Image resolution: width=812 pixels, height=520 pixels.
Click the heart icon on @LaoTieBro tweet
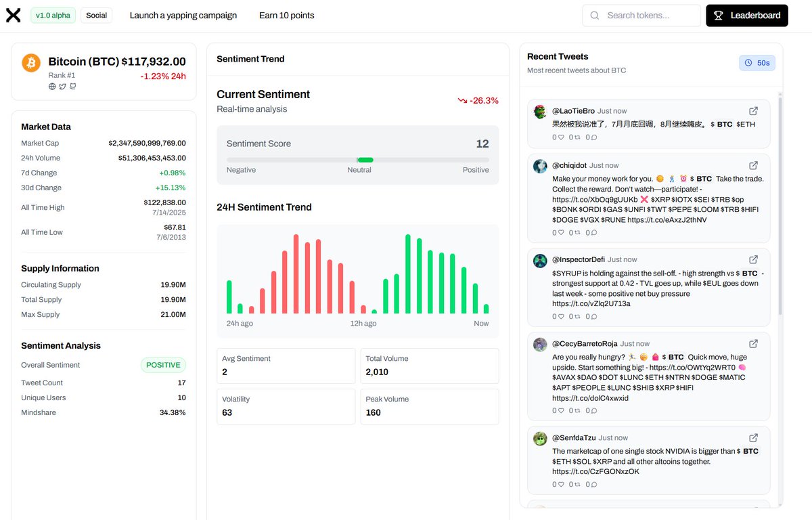pyautogui.click(x=561, y=137)
